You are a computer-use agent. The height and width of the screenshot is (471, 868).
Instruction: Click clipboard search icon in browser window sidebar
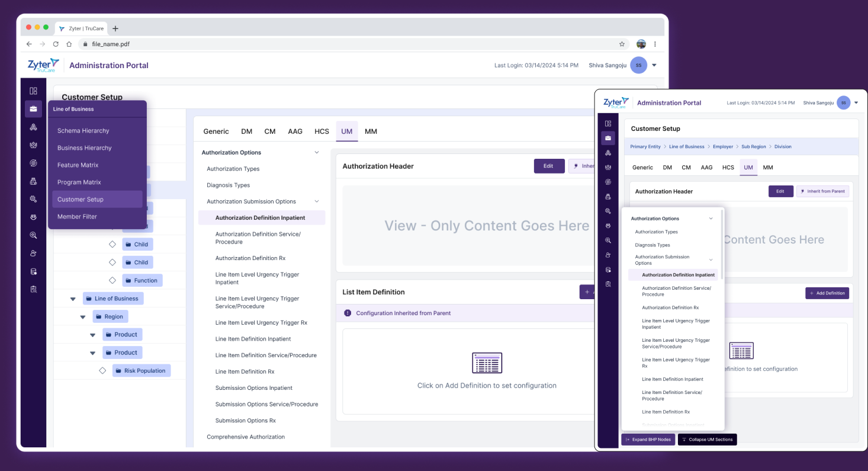33,289
